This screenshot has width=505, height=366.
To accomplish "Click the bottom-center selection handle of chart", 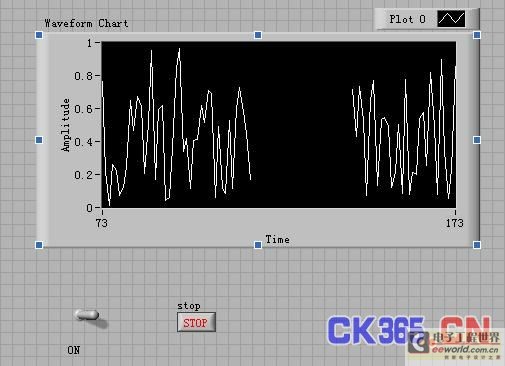I will click(258, 245).
